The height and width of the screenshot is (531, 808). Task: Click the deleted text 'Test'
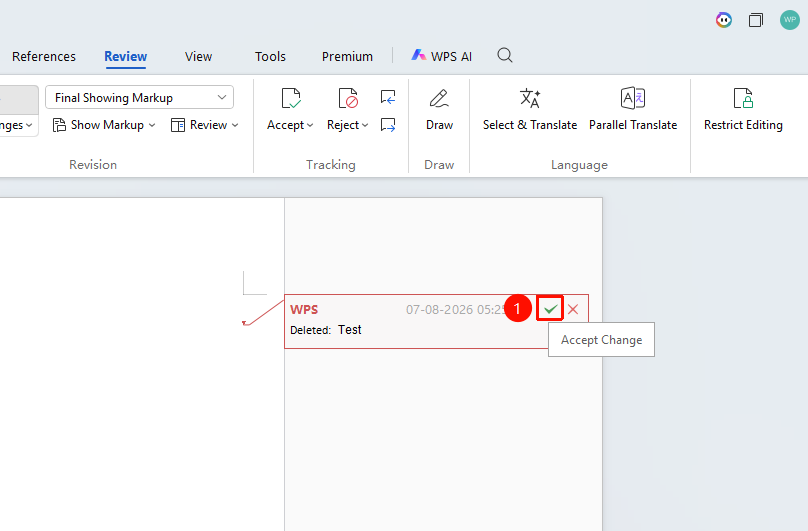[349, 330]
